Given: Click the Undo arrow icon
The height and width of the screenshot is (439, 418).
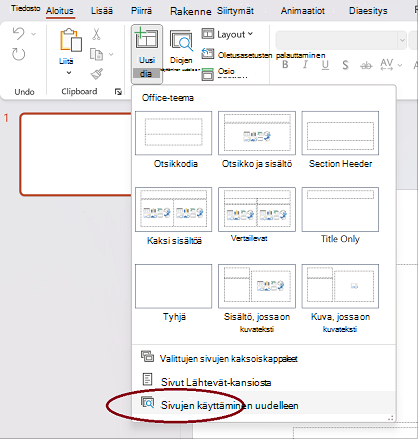Looking at the screenshot, I should pos(18,34).
